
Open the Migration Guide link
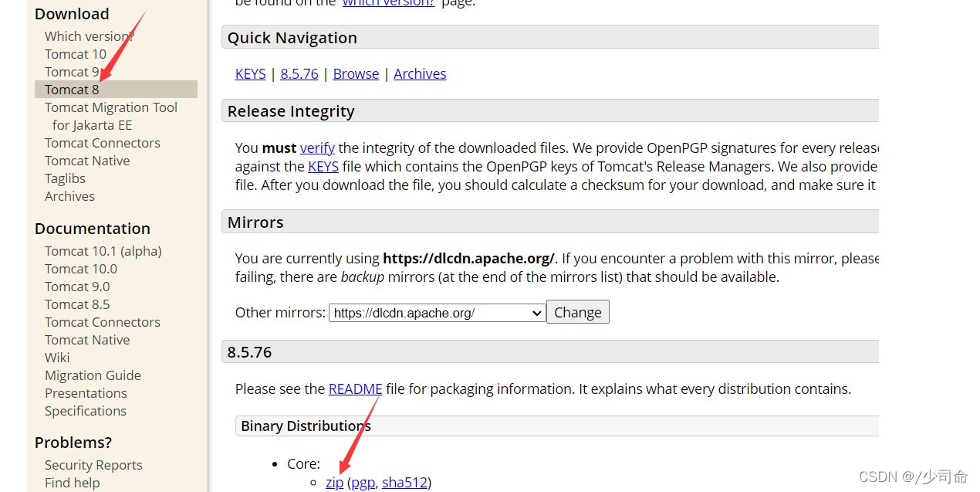(x=93, y=375)
